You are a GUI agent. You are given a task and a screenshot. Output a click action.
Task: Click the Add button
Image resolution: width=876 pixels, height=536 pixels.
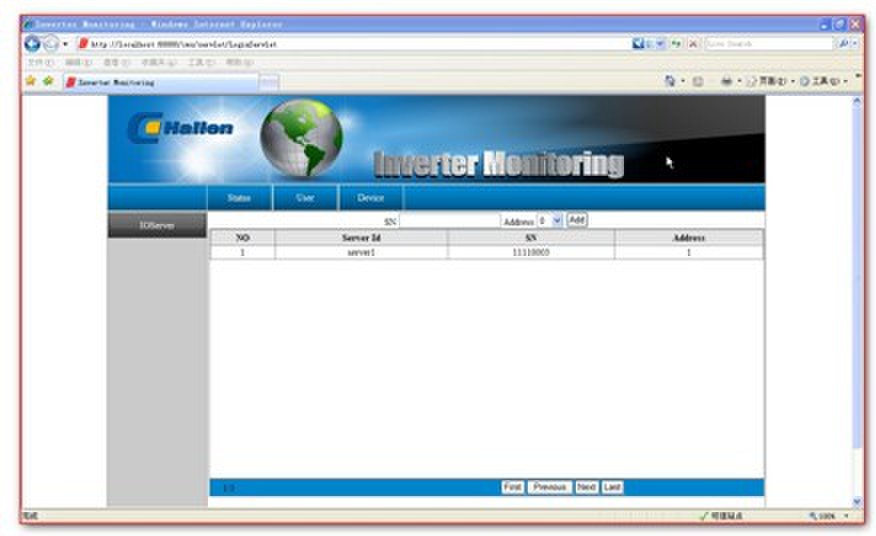click(577, 220)
